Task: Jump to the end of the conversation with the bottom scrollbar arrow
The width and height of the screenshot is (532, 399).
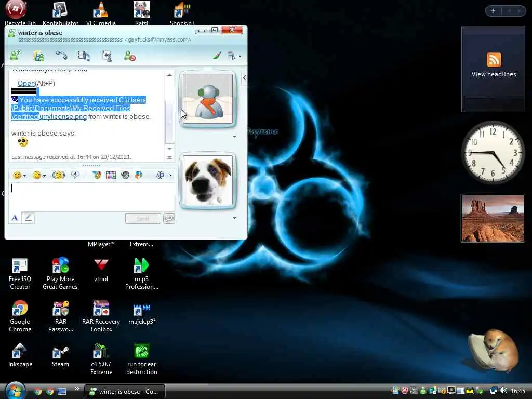Action: 170,157
